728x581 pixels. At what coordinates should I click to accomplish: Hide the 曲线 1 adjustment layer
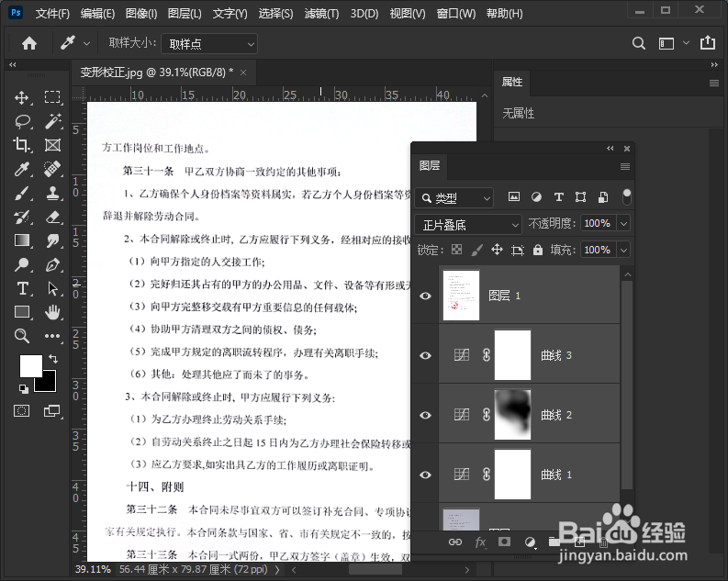pos(425,475)
